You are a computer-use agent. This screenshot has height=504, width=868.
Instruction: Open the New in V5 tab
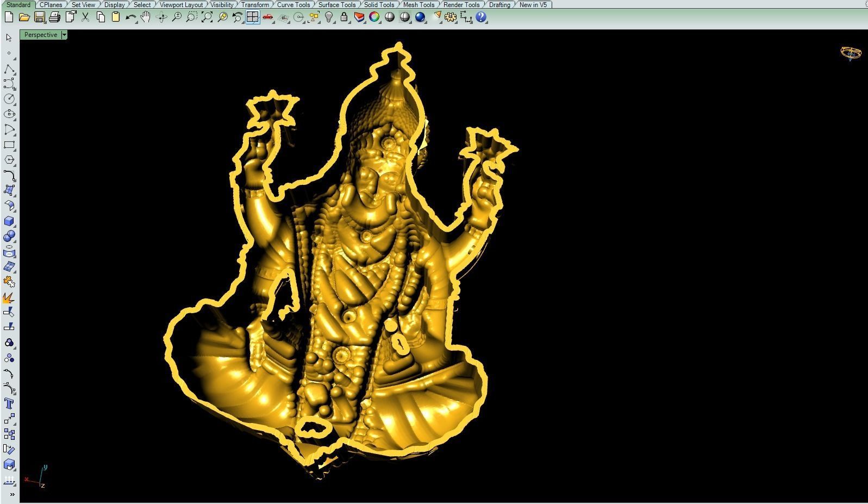click(x=533, y=4)
